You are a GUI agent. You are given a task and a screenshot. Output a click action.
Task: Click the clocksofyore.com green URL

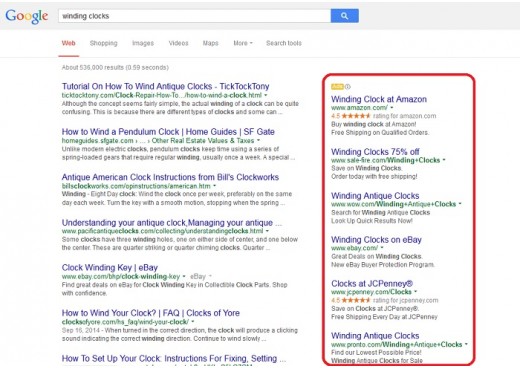(x=125, y=322)
